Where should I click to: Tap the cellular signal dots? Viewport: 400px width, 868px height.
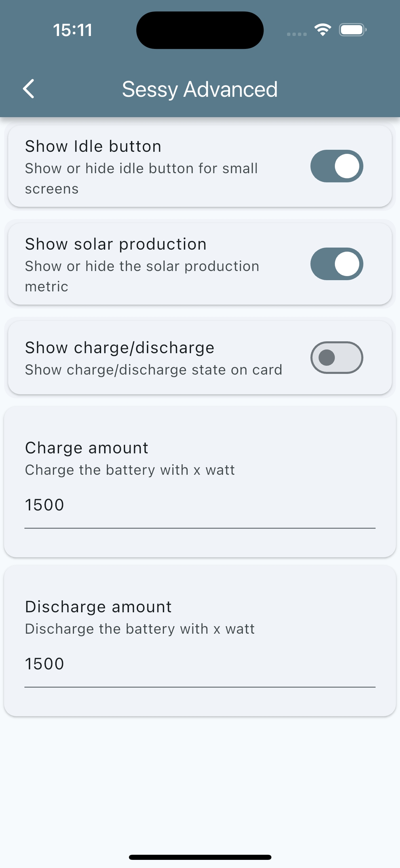click(297, 34)
